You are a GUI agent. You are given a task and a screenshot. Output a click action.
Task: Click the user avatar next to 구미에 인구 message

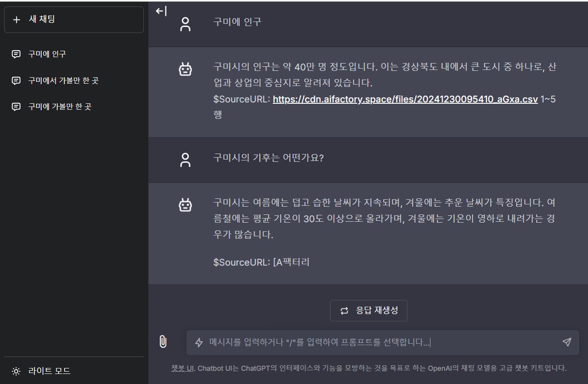click(x=185, y=24)
